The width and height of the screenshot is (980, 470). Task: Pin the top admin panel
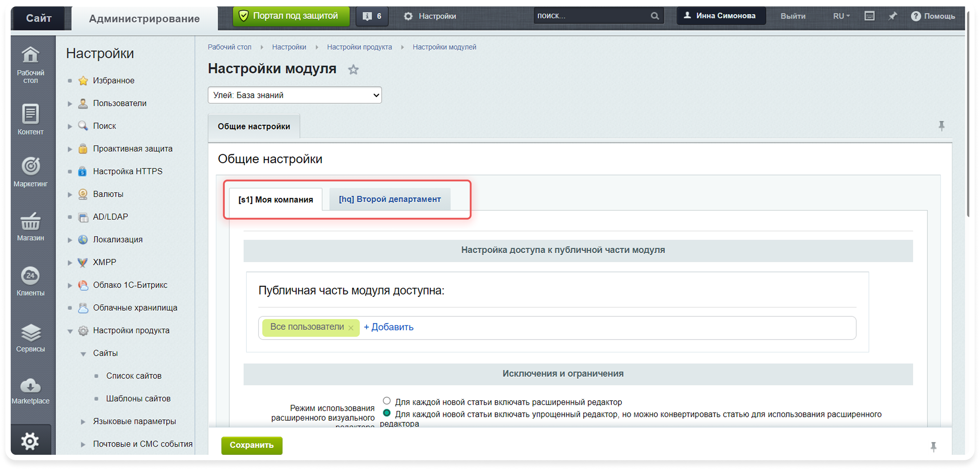pos(892,16)
